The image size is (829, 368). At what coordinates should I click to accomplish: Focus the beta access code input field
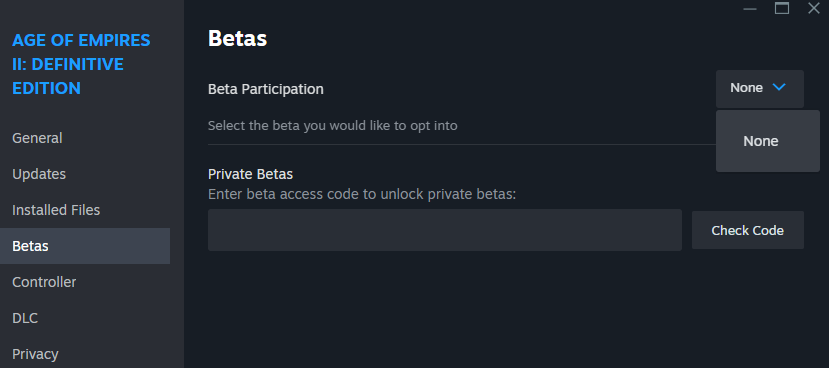[x=445, y=230]
